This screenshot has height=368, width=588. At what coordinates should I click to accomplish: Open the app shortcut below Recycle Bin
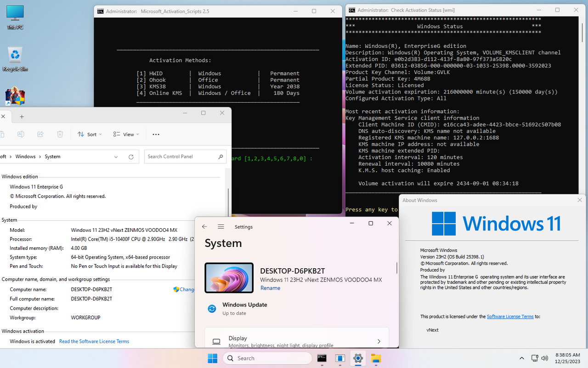point(15,97)
